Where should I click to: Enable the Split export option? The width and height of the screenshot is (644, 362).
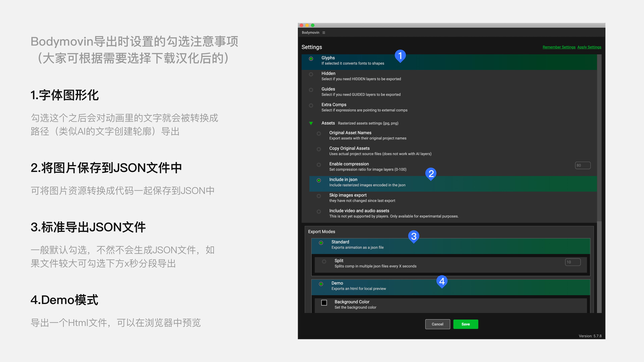point(324,262)
